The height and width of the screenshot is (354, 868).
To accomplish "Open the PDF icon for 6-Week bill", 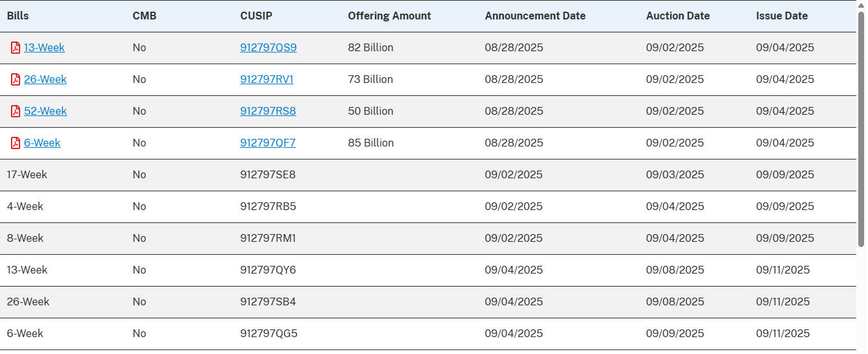I will point(16,143).
